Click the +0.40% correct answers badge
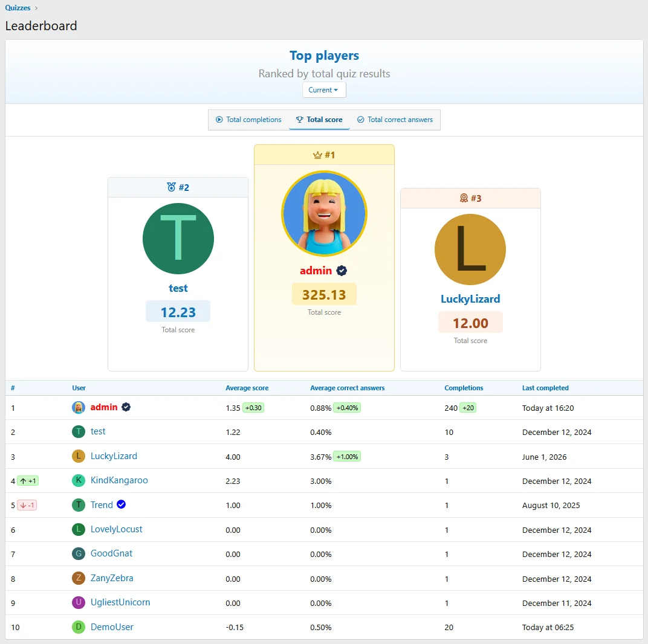 point(347,408)
